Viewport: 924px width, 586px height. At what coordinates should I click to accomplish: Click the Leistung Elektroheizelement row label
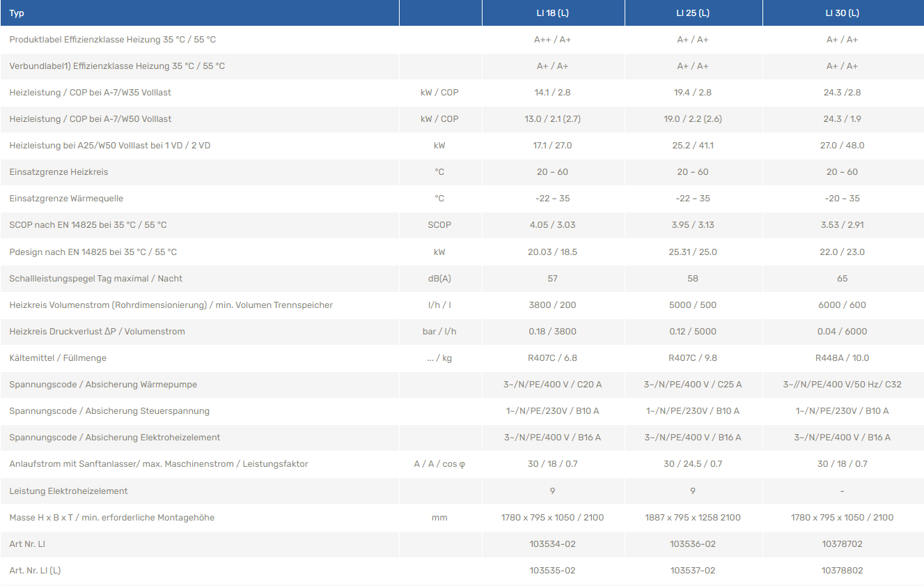68,491
